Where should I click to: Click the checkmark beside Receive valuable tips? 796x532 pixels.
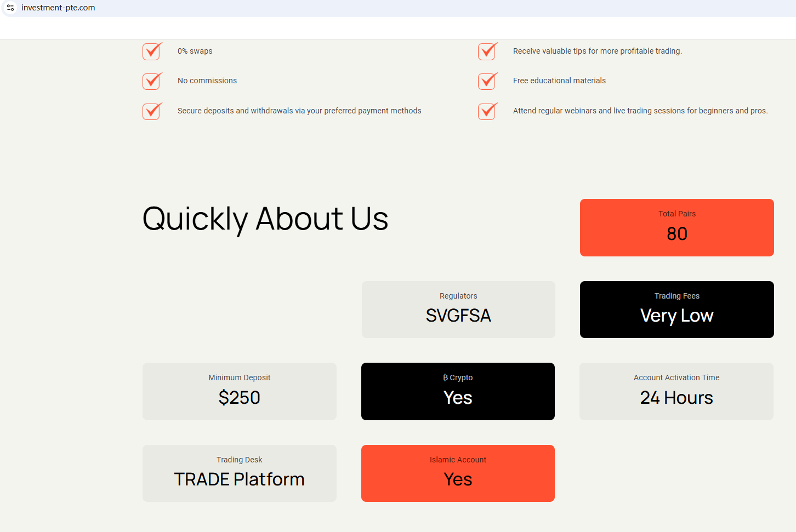click(487, 51)
